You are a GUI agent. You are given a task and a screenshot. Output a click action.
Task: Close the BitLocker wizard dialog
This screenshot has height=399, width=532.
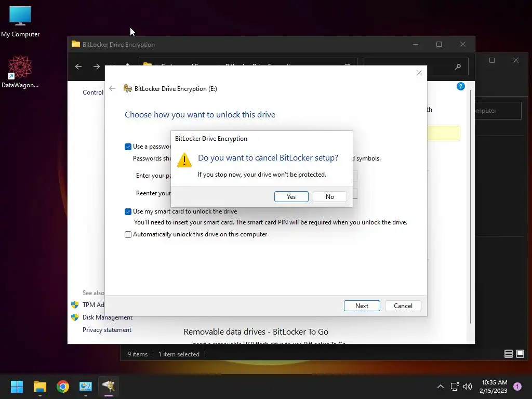pos(419,73)
